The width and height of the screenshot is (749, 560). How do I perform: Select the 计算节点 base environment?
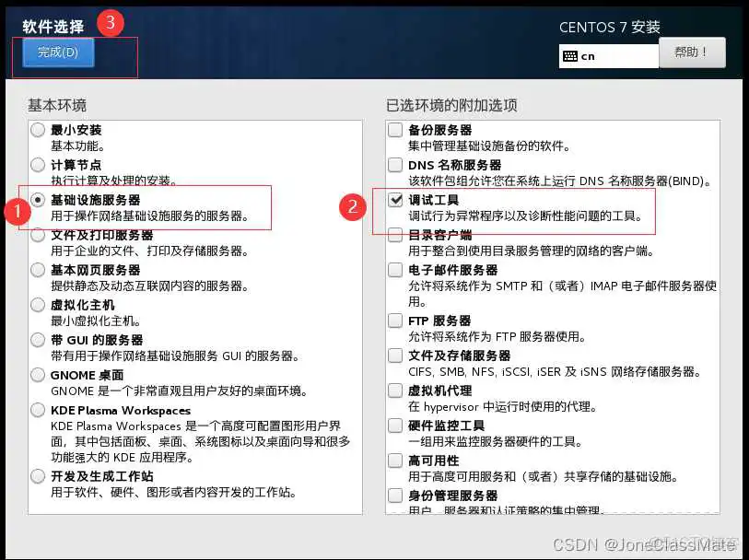tap(37, 165)
